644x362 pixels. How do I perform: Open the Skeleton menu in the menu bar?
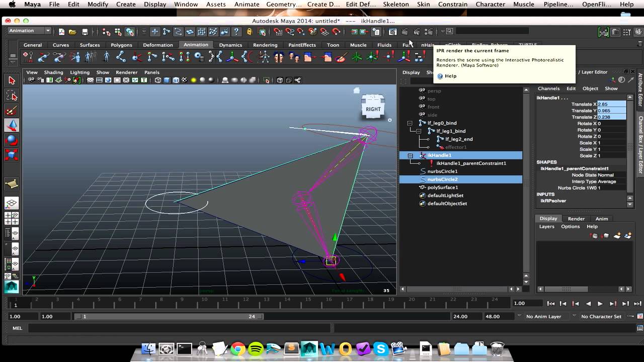coord(396,5)
